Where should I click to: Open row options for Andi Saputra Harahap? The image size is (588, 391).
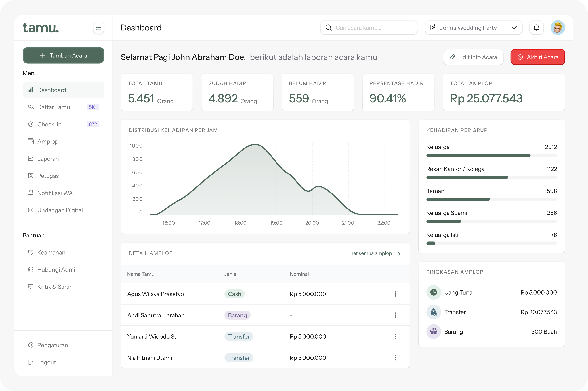(395, 315)
